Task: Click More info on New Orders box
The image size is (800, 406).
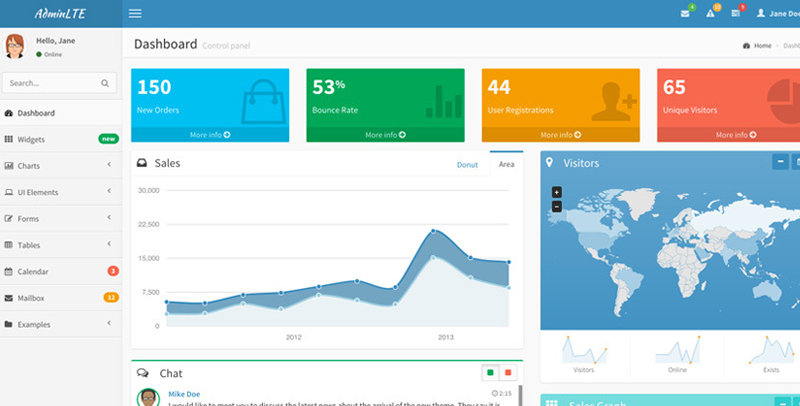Action: coord(210,135)
